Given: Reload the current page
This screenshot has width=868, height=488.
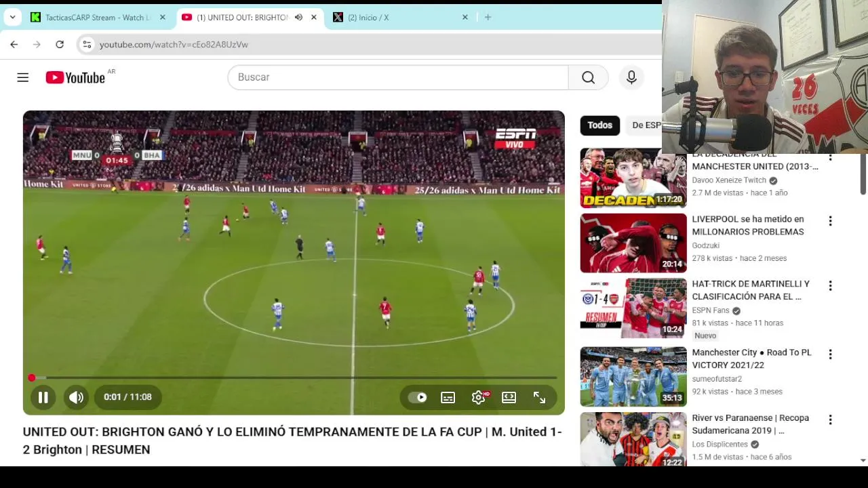Looking at the screenshot, I should pos(60,44).
